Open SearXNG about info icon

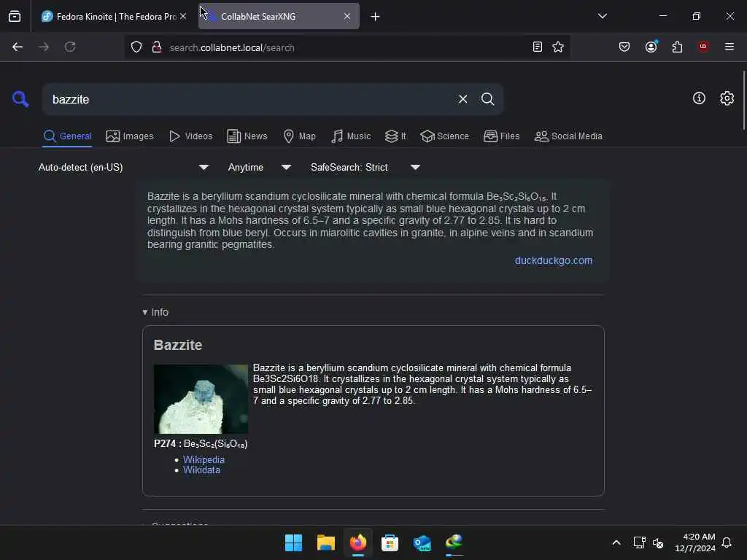pyautogui.click(x=699, y=98)
